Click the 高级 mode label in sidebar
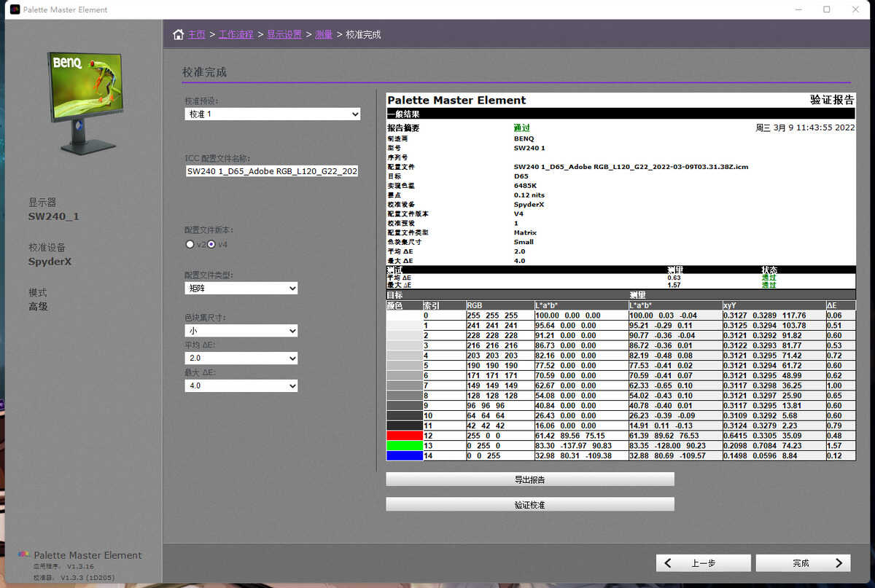 [x=38, y=307]
